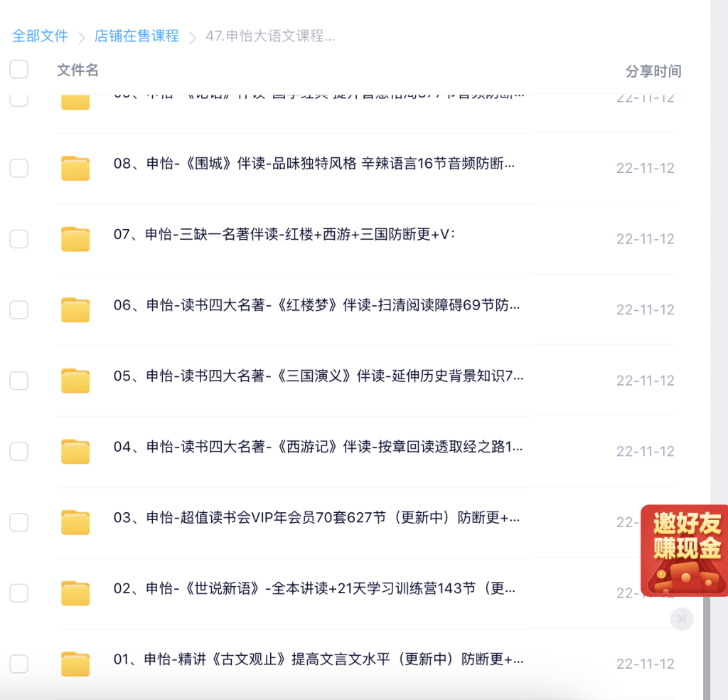
Task: Click date 22-11-12 on 《三国演义》 row
Action: click(x=646, y=381)
